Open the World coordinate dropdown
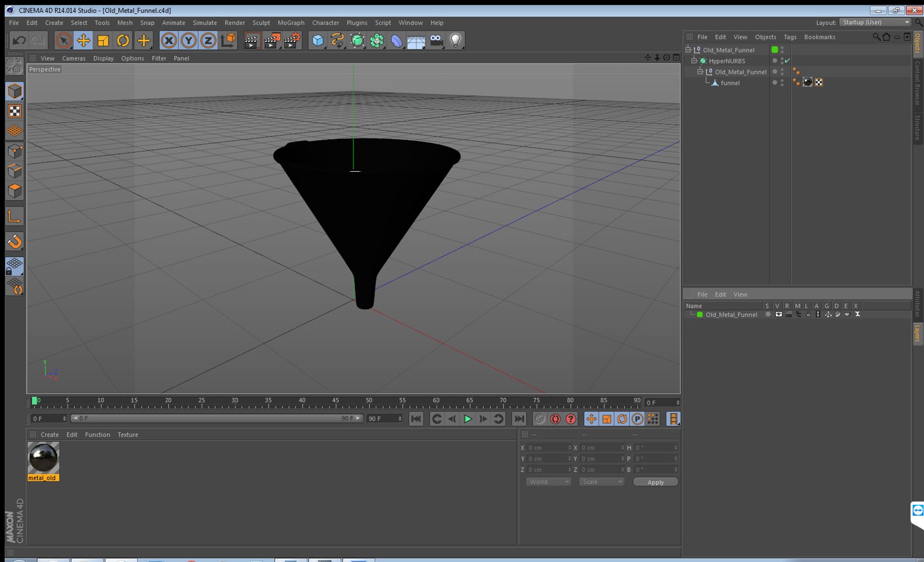This screenshot has width=924, height=562. coord(549,482)
